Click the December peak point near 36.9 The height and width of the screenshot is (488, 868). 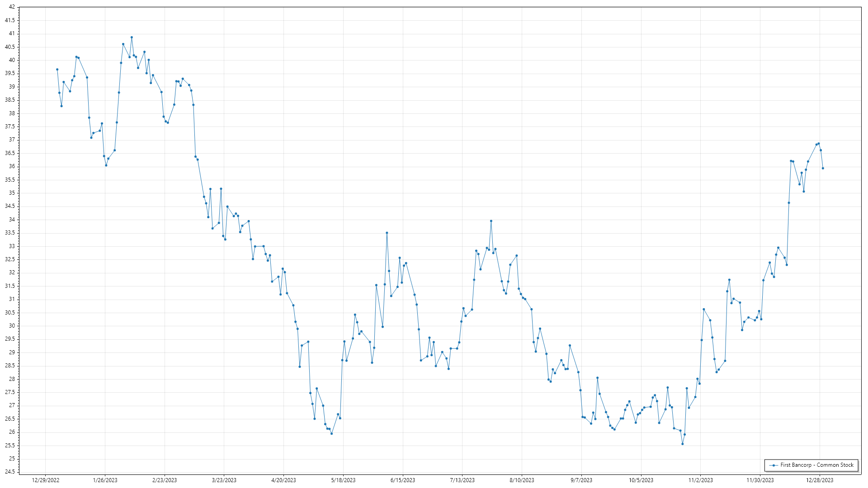point(819,144)
